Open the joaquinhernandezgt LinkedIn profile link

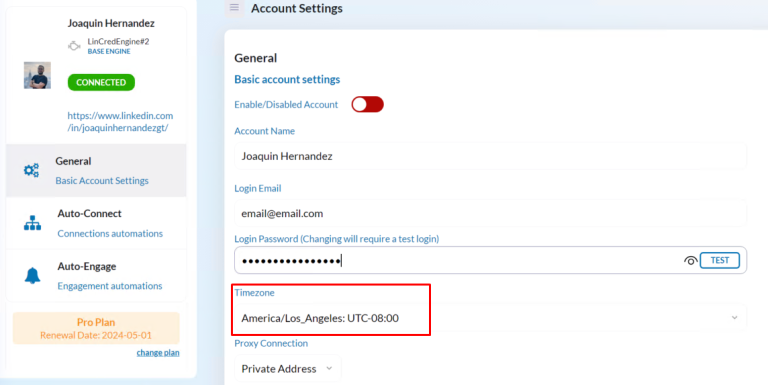point(120,121)
